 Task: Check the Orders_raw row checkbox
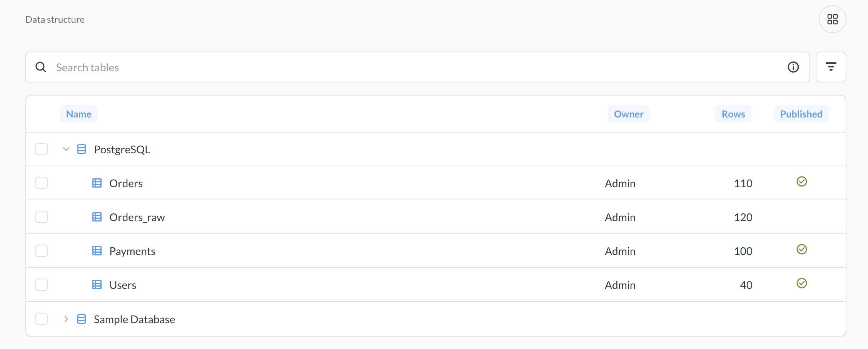pos(42,217)
